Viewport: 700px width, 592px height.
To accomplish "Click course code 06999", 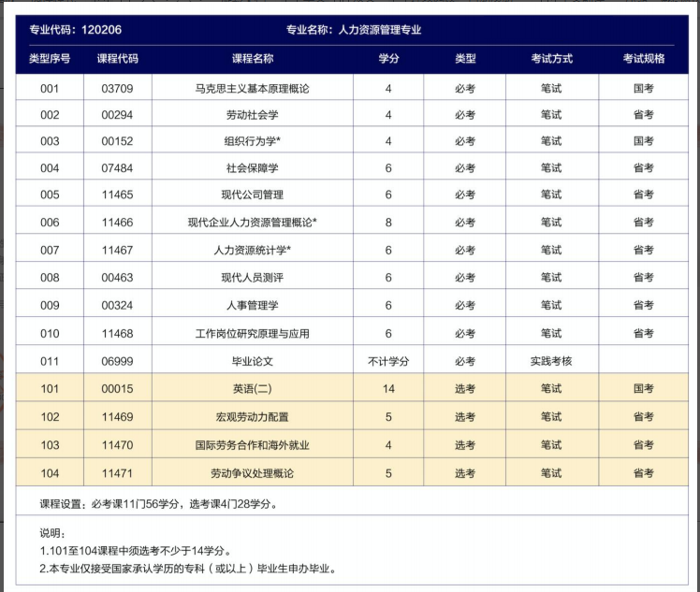I will click(117, 361).
